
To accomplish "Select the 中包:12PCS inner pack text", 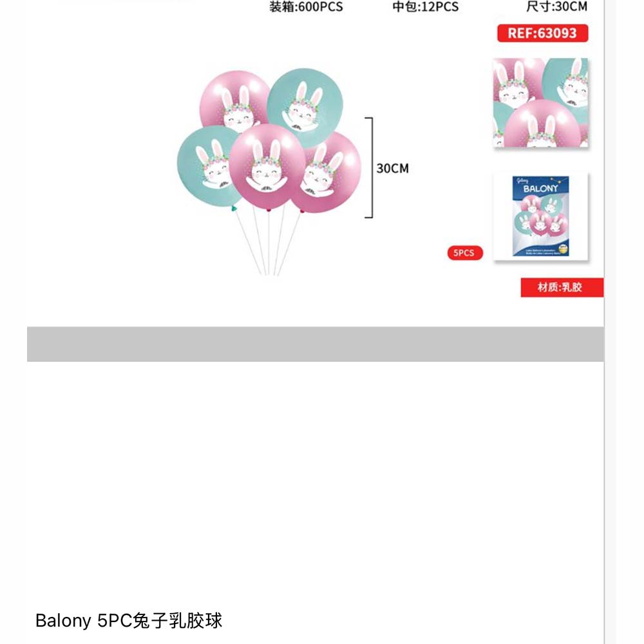I will [426, 6].
